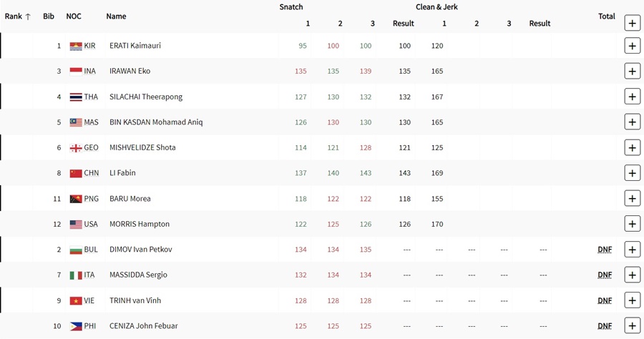Click the USA flag icon

pyautogui.click(x=76, y=224)
